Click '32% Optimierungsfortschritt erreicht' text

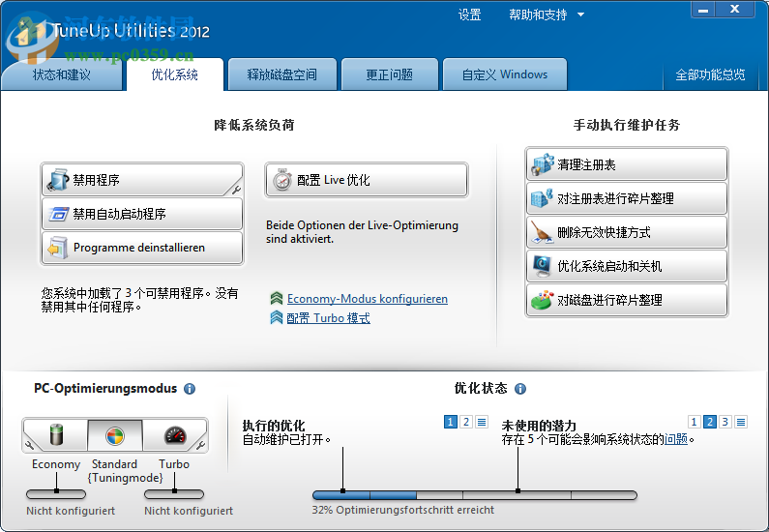coord(403,510)
